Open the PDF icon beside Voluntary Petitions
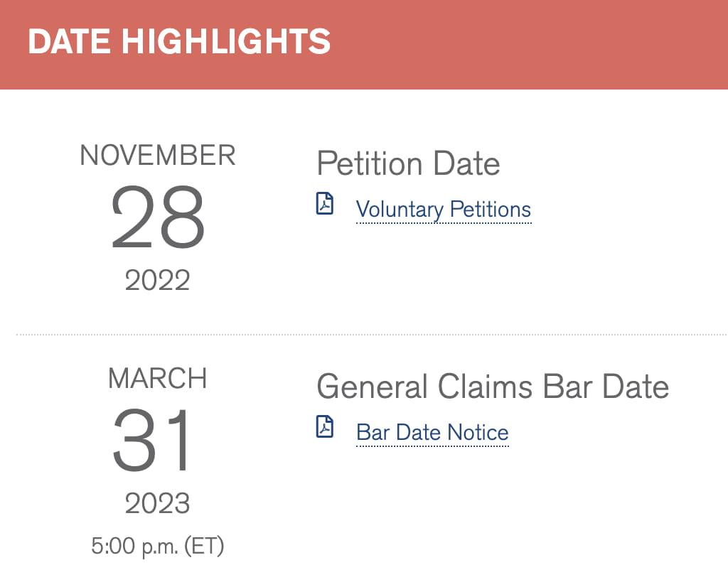Screen dimensions: 728x587 (324, 204)
